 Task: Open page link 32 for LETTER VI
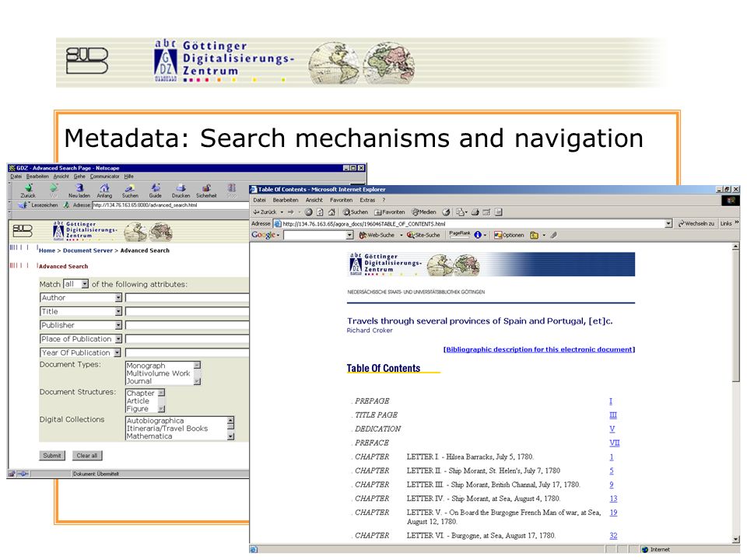[613, 536]
